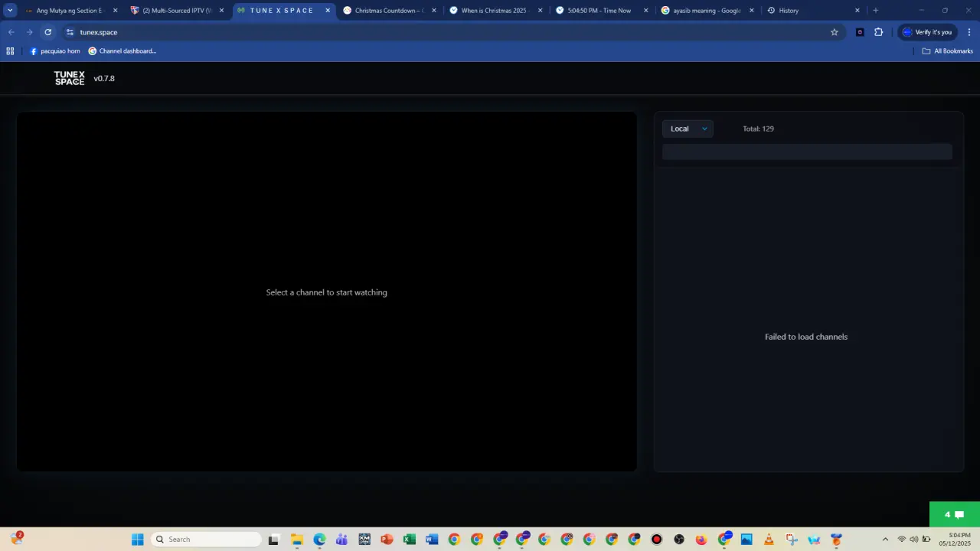Open Snipping Tool from taskbar

pos(792,540)
